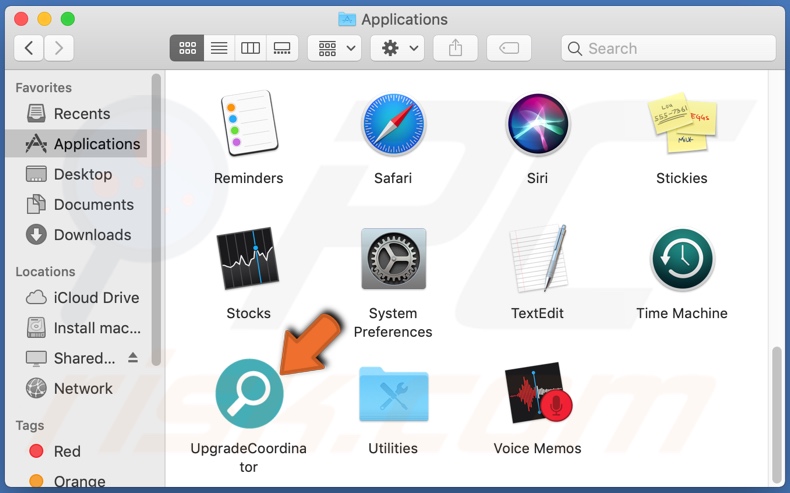Click the sidebar scrollbar
Viewport: 790px width, 493px height.
156,220
